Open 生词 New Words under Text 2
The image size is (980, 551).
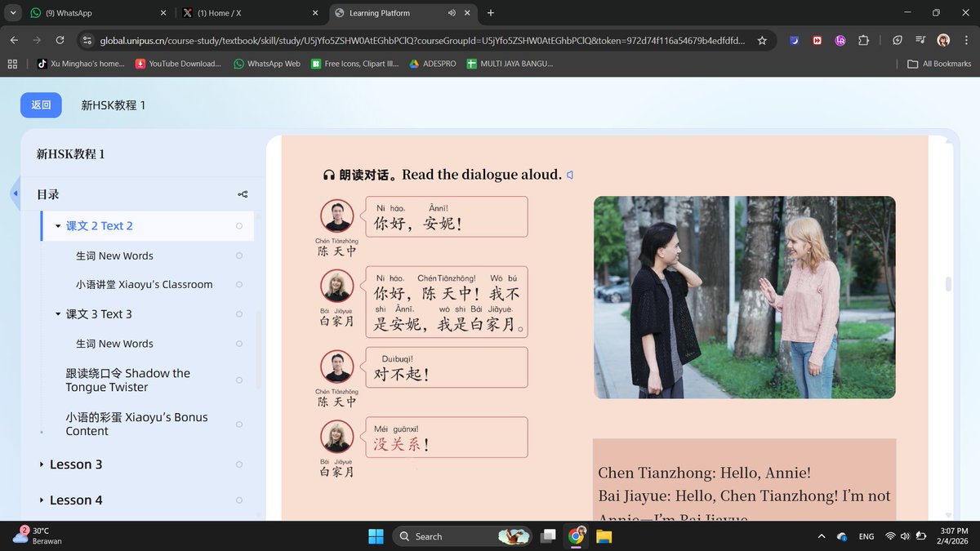pyautogui.click(x=114, y=256)
